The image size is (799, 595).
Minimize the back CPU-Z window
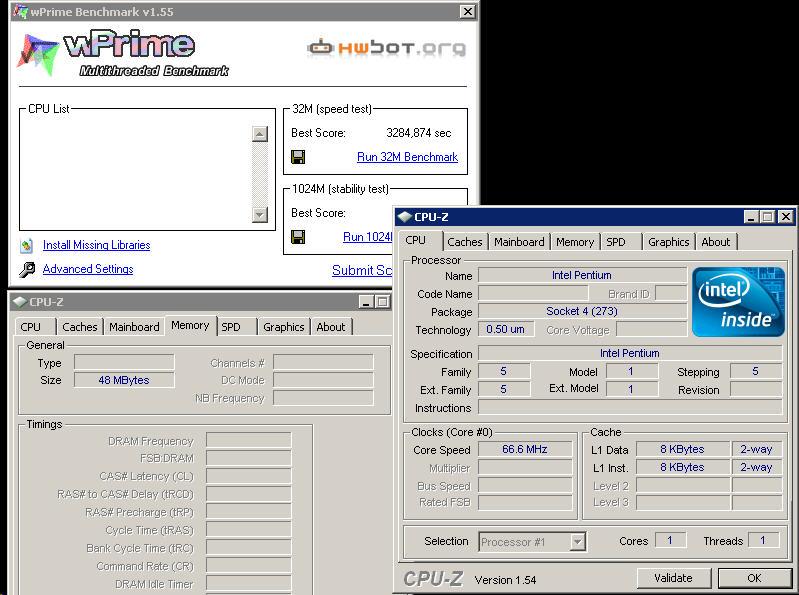(x=365, y=302)
